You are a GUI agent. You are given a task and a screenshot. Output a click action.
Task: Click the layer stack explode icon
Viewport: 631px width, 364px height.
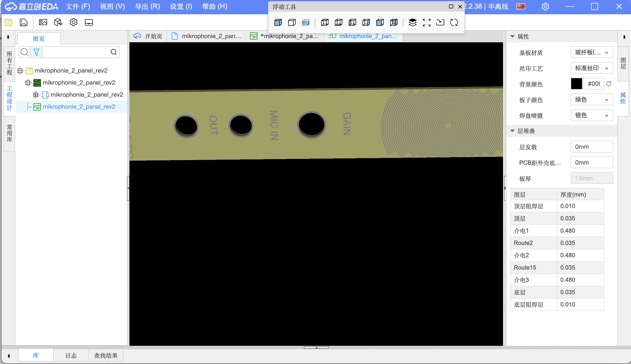[412, 22]
